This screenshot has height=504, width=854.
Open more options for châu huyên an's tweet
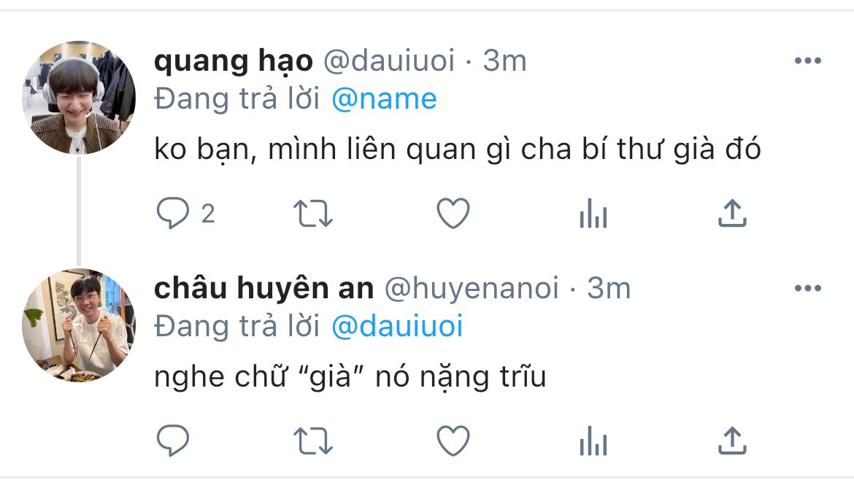pos(808,288)
